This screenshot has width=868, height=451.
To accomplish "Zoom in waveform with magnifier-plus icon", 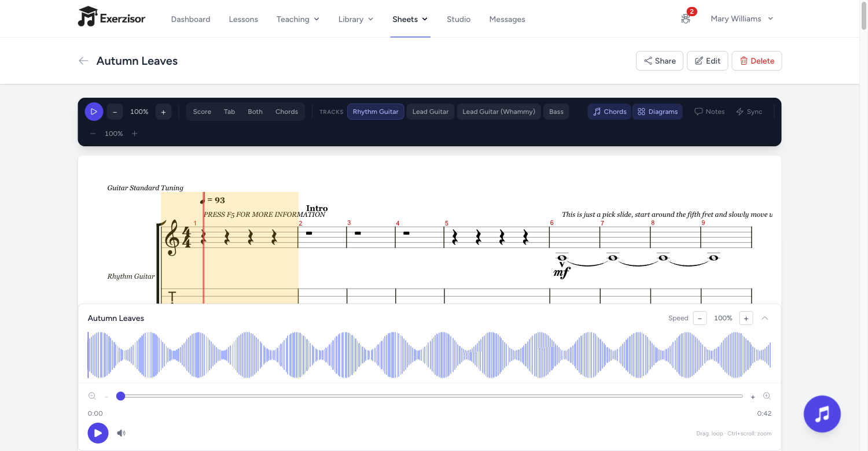I will click(767, 396).
